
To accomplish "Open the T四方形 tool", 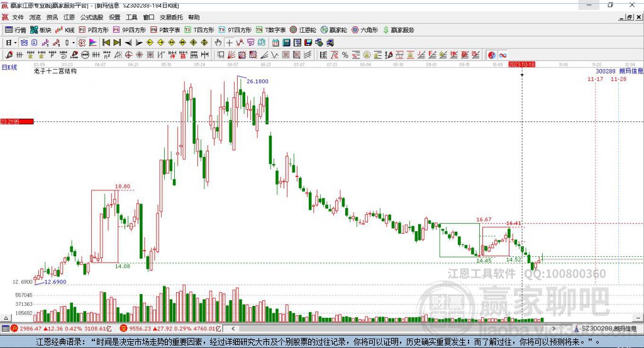I will coord(199,30).
